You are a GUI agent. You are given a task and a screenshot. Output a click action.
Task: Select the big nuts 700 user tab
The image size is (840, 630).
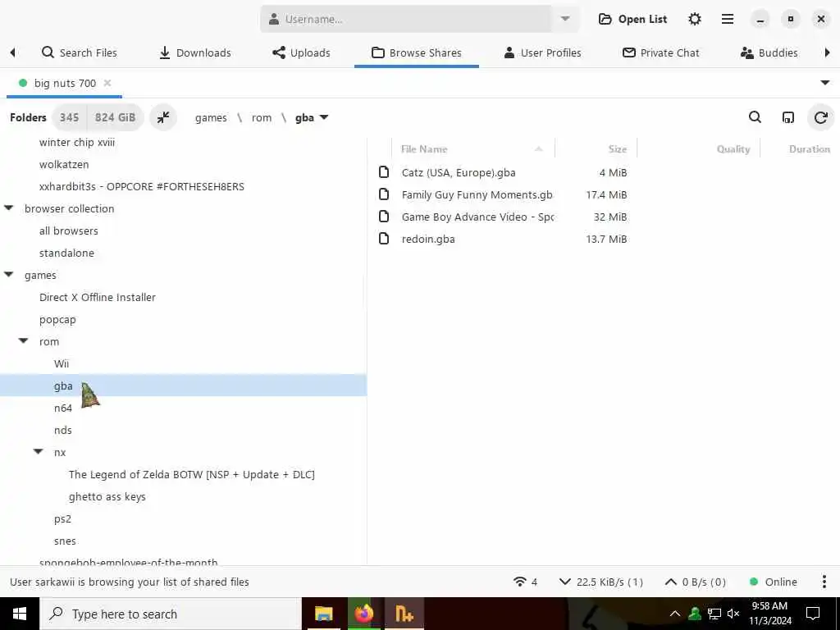(64, 83)
